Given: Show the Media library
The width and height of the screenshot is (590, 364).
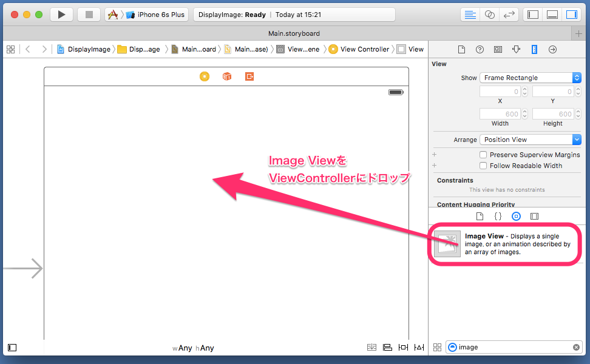Looking at the screenshot, I should coord(534,216).
